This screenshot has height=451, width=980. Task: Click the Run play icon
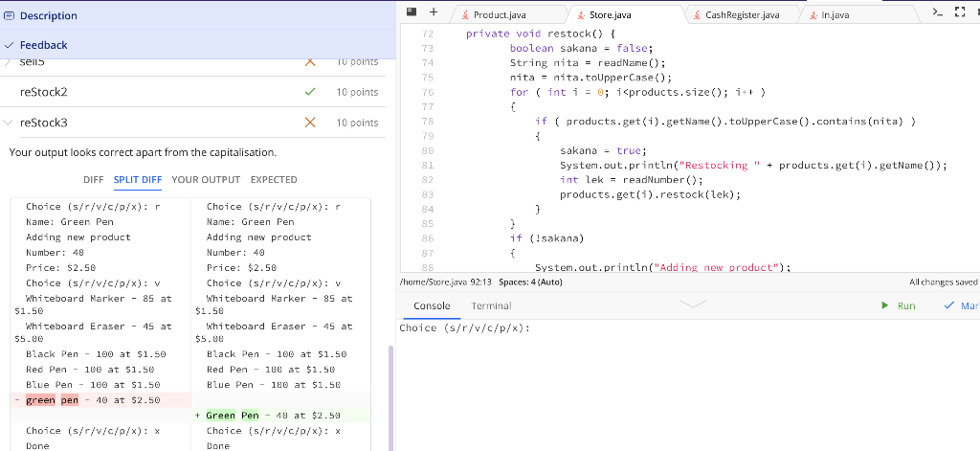[x=884, y=305]
